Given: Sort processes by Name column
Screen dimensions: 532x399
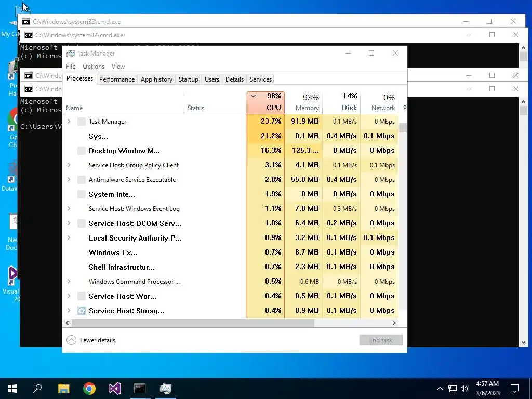Looking at the screenshot, I should pos(124,102).
